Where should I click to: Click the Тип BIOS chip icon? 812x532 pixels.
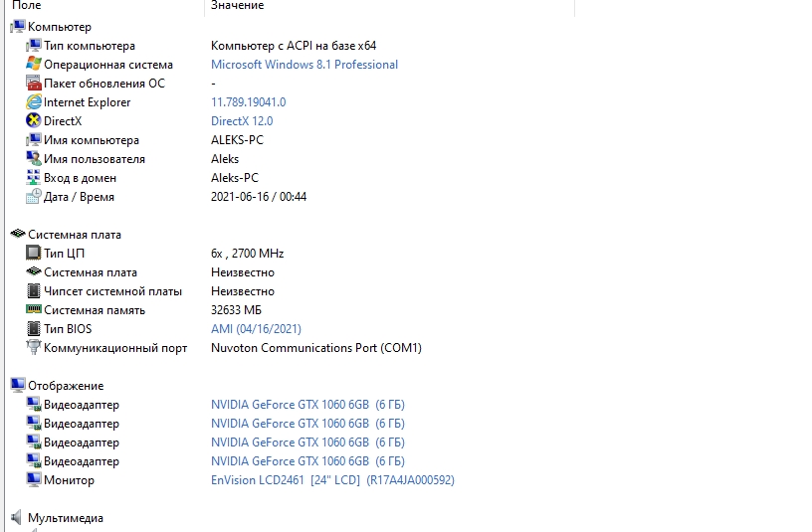point(35,329)
